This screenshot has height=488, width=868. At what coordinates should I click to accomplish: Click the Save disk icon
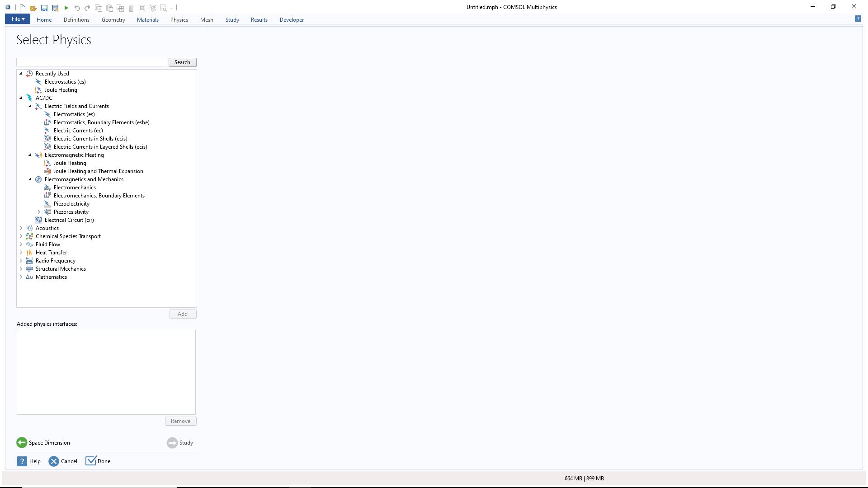click(44, 8)
